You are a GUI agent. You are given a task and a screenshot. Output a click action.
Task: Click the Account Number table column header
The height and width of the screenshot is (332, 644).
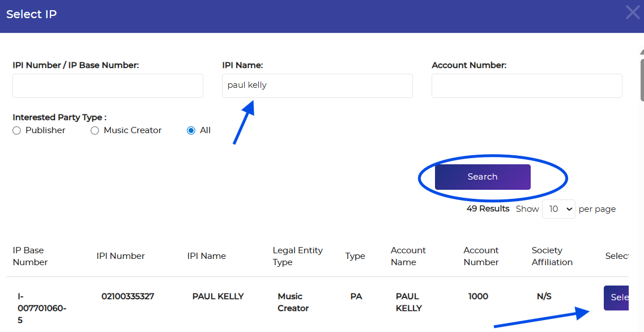(481, 256)
